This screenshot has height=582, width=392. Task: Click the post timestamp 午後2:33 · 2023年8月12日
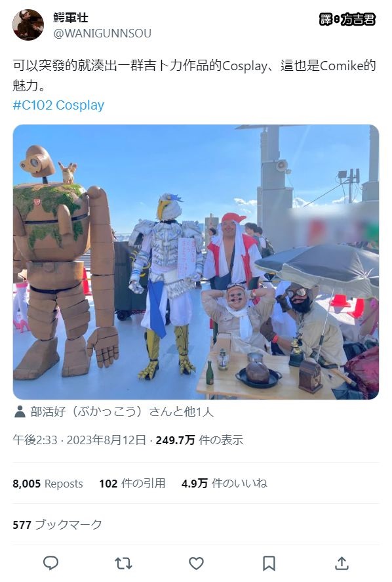pos(79,440)
